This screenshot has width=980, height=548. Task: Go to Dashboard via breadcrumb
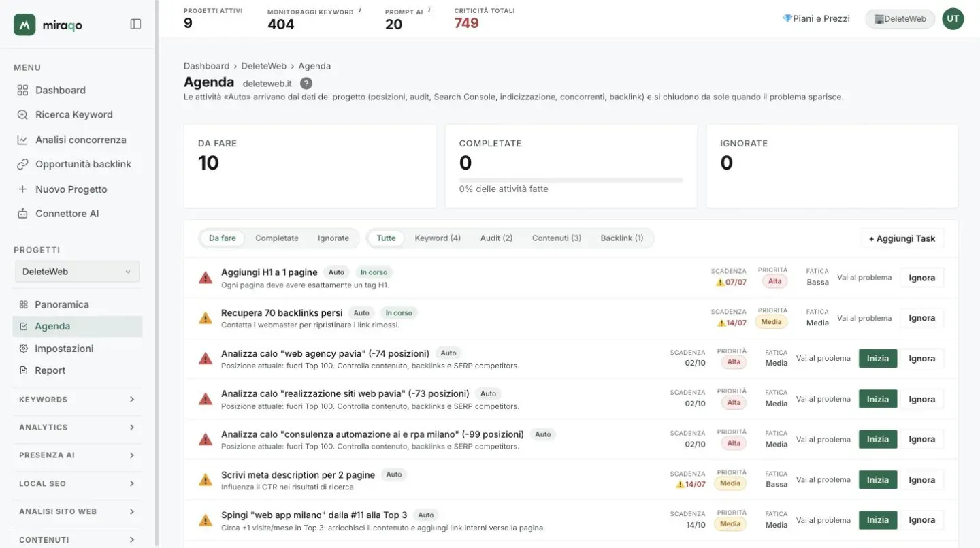click(206, 66)
